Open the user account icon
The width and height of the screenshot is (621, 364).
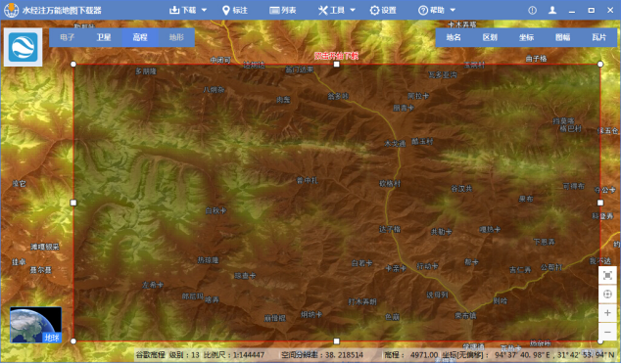[552, 11]
